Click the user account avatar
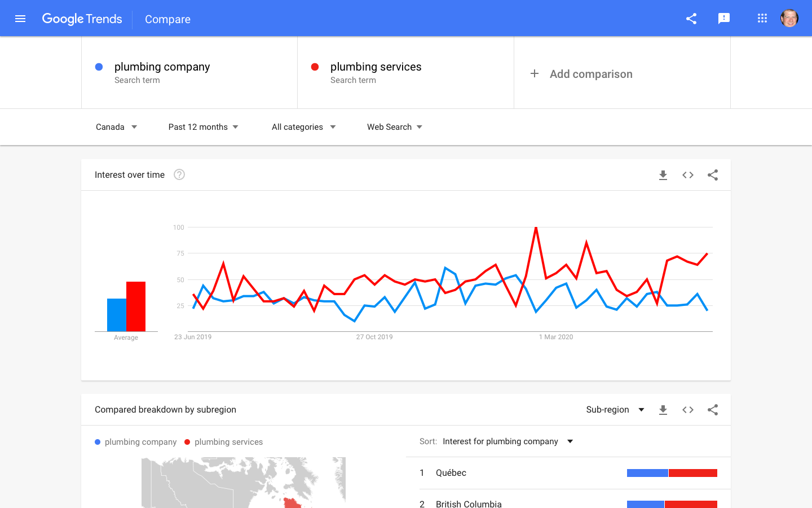Image resolution: width=812 pixels, height=508 pixels. pyautogui.click(x=789, y=19)
